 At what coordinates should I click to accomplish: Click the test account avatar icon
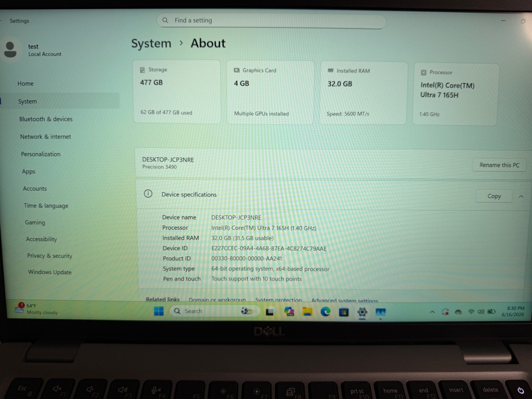(x=10, y=50)
